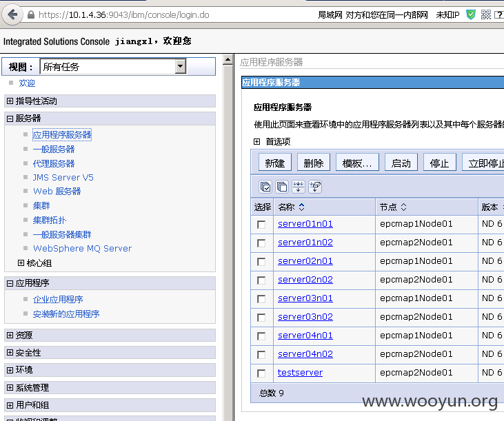
Task: Open 一般服务器 in navigation tree
Action: click(54, 150)
